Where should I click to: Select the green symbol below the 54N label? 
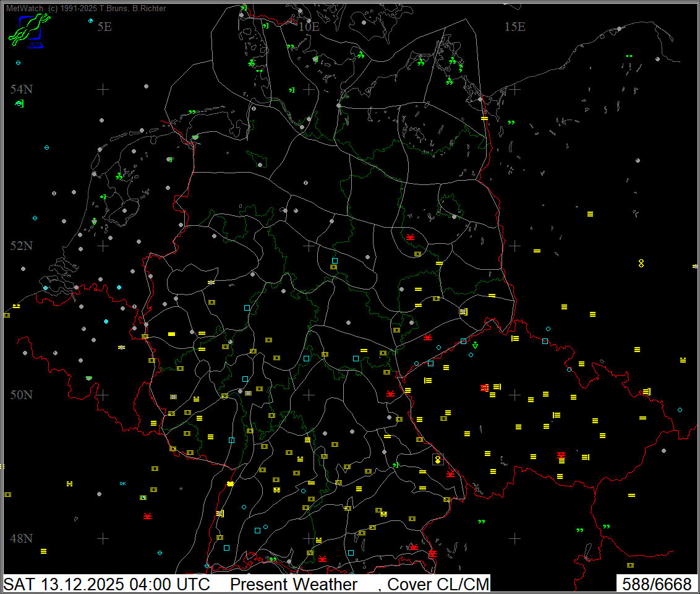tap(20, 103)
